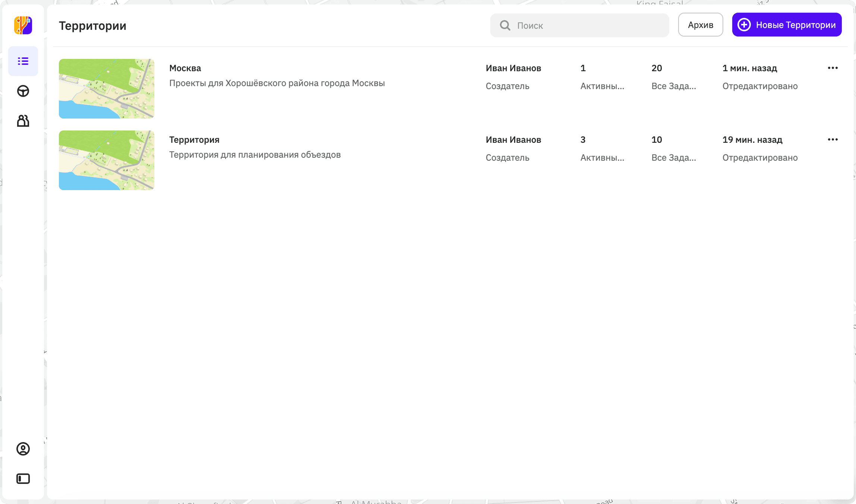Open the users team sidebar icon
The image size is (856, 504).
(x=23, y=121)
